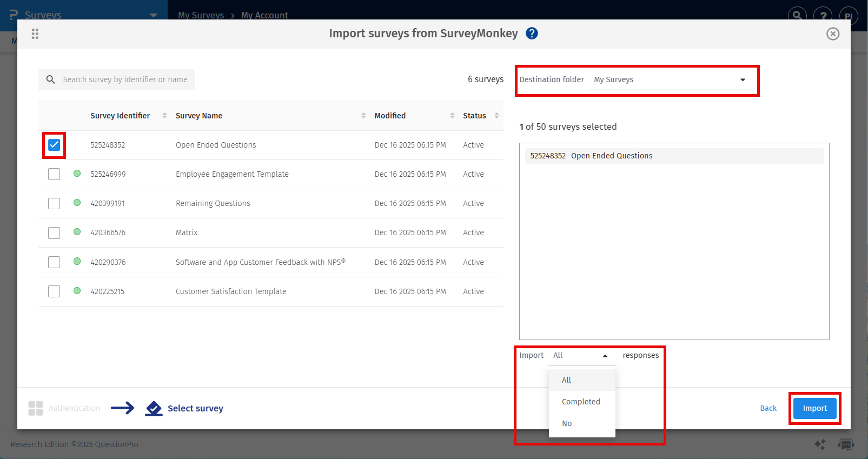
Task: Choose Completed from responses options
Action: (581, 402)
